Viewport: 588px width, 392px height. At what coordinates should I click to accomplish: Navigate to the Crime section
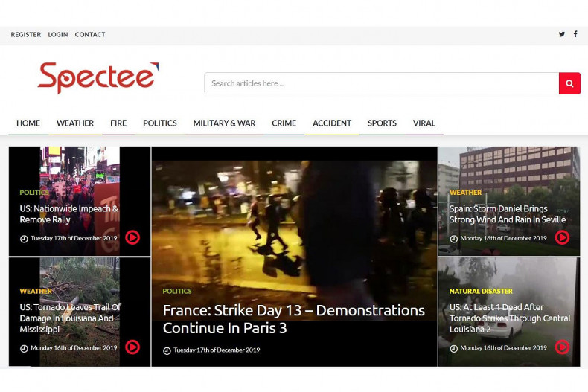[284, 123]
